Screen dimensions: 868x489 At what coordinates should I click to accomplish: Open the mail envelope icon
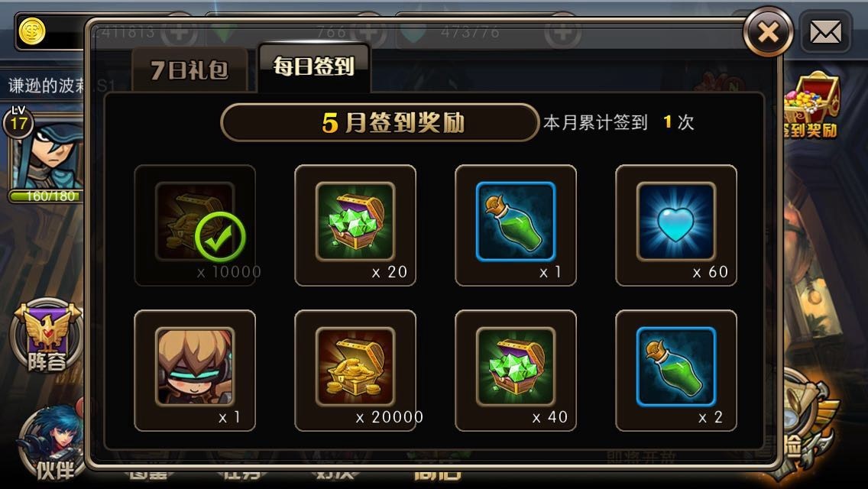coord(825,32)
